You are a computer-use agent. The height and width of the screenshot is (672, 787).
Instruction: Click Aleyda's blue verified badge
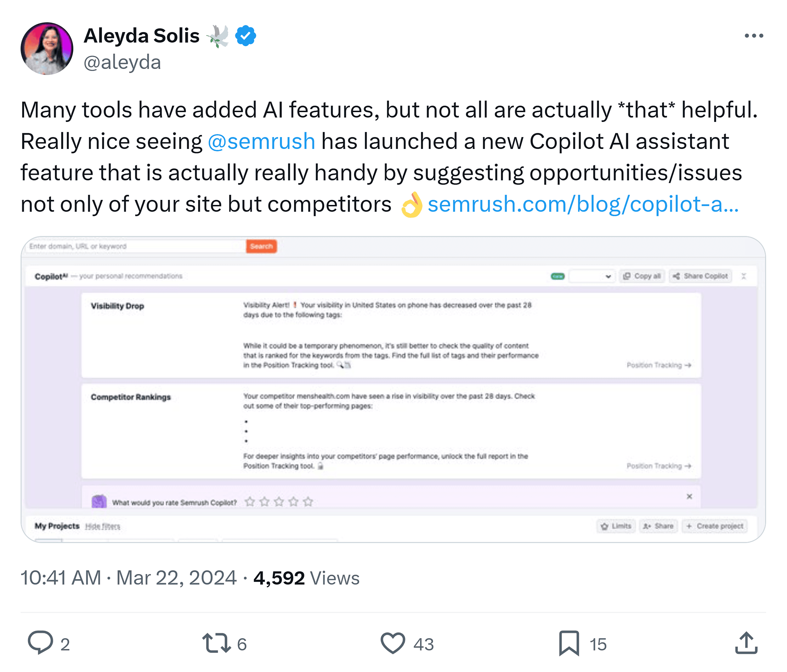pyautogui.click(x=245, y=35)
